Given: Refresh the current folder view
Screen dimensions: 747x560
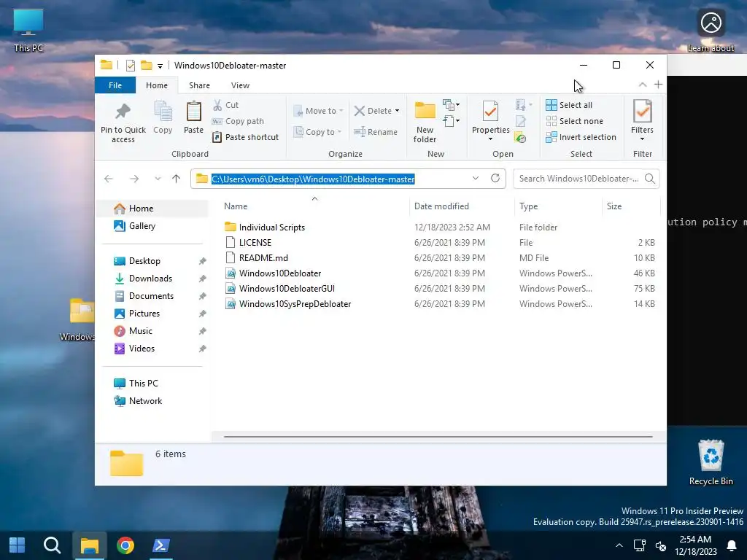Looking at the screenshot, I should pos(495,178).
